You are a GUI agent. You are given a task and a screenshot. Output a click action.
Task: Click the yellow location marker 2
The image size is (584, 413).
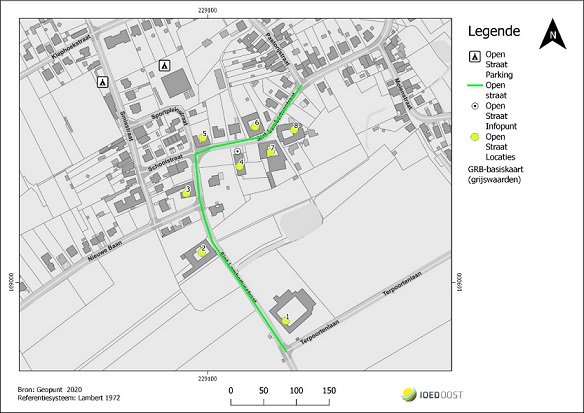[201, 252]
